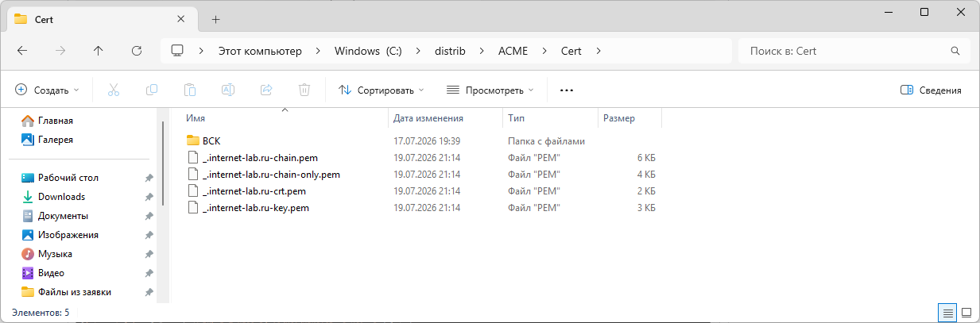Viewport: 980px width, 323px height.
Task: Click the Delete trash bin icon
Action: 304,90
